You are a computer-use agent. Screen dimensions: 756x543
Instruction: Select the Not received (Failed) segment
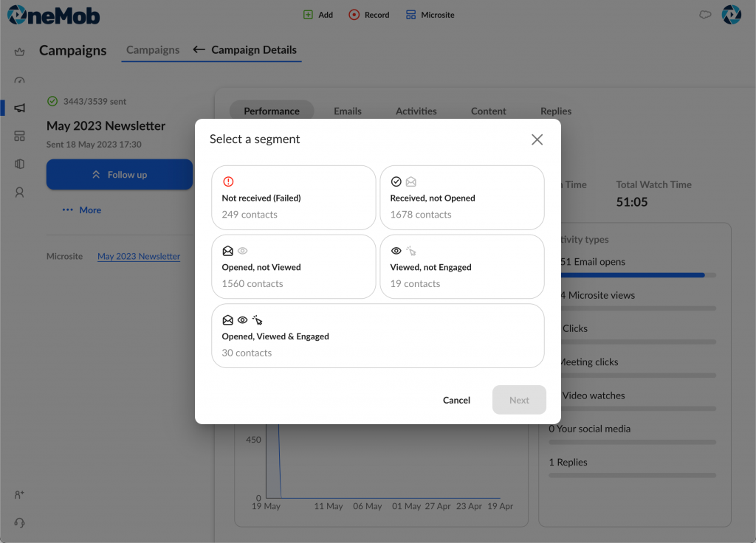(293, 198)
